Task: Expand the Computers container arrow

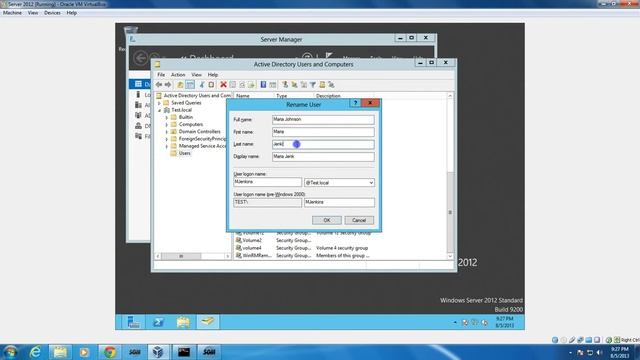Action: [x=167, y=124]
